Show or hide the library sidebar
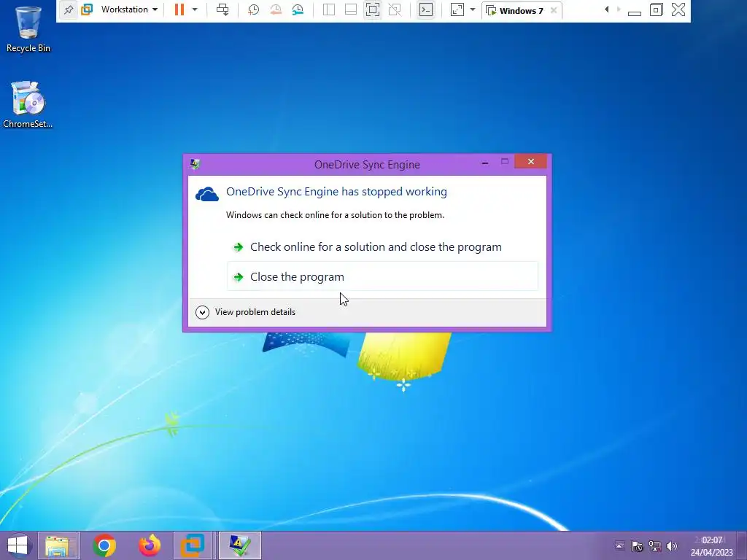 (x=329, y=9)
